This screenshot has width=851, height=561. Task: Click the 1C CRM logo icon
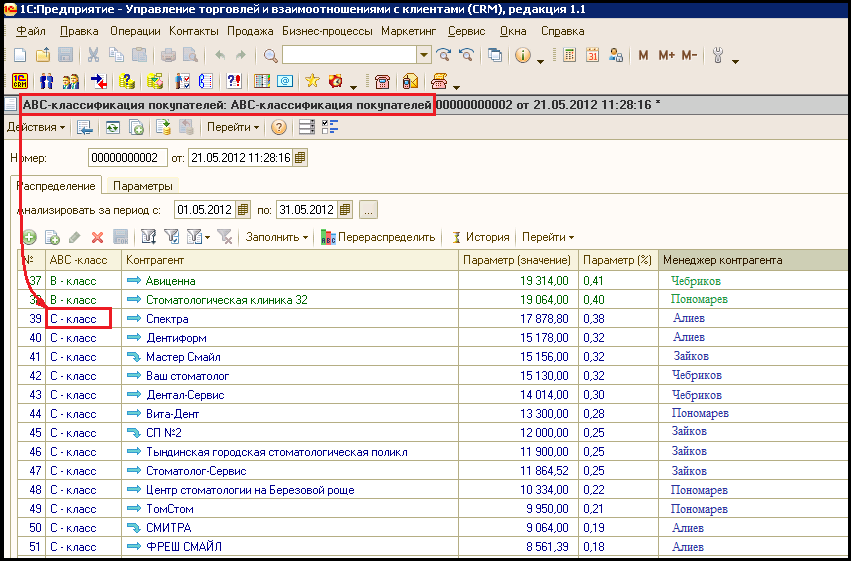tap(20, 81)
